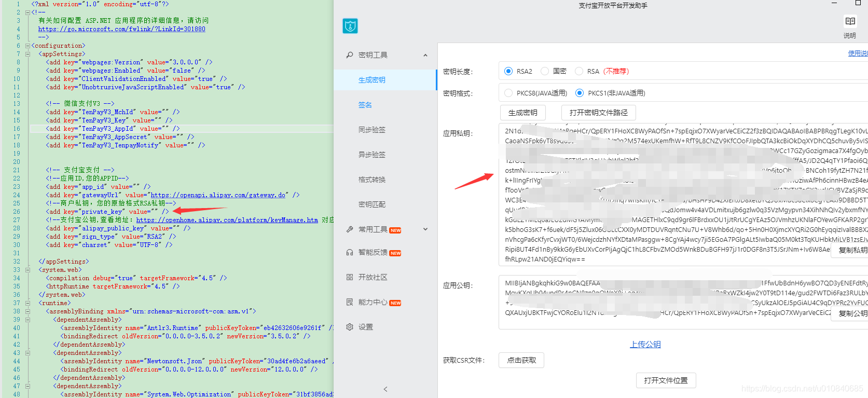Open the 密钥匹配 sidebar item
This screenshot has height=398, width=868.
point(385,204)
